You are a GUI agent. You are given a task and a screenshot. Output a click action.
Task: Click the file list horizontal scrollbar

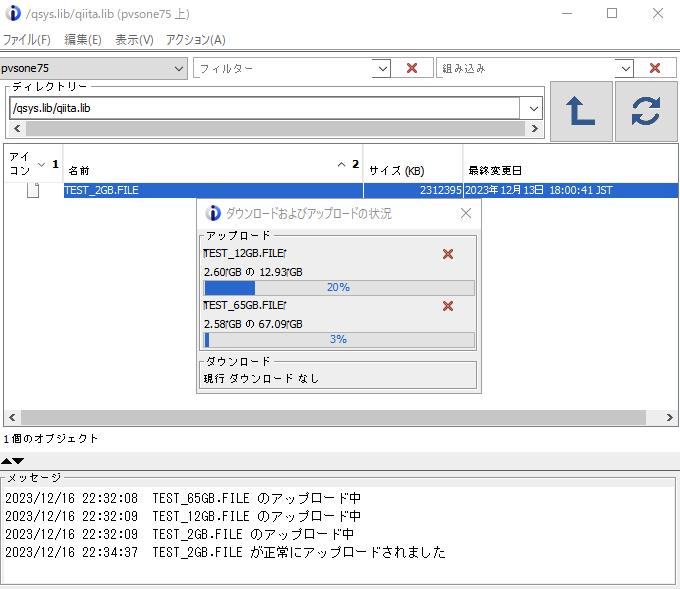coord(333,417)
